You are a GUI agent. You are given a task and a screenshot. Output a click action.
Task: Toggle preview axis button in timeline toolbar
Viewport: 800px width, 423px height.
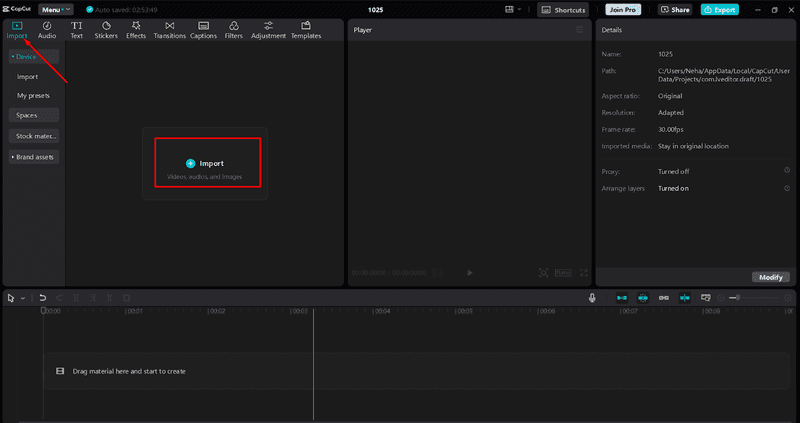[x=685, y=298]
